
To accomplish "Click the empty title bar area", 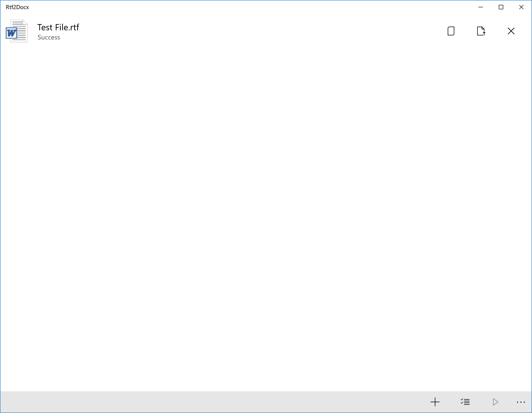I will [x=244, y=7].
